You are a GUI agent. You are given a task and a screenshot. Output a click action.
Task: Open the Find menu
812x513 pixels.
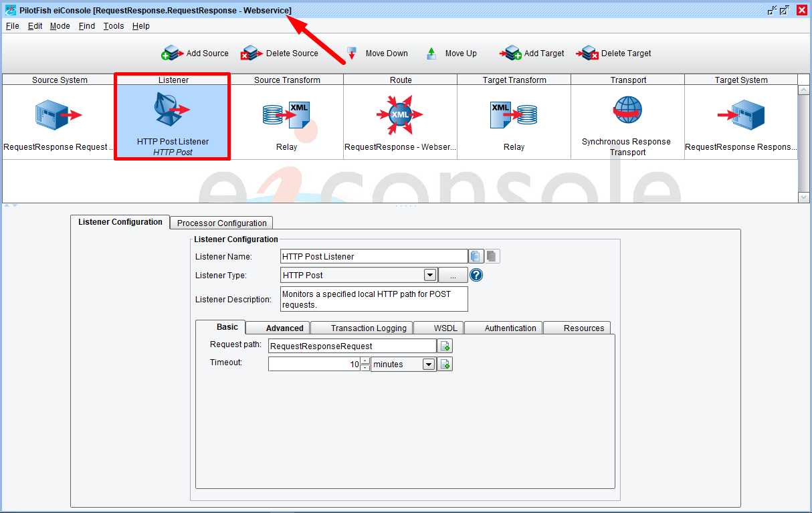coord(87,26)
